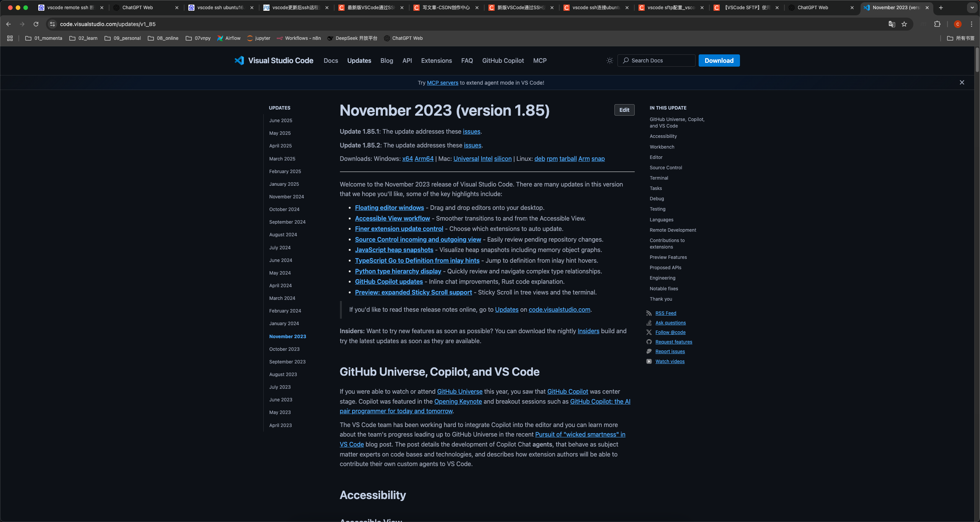Open the ChatGPT Web bookmark

click(403, 38)
